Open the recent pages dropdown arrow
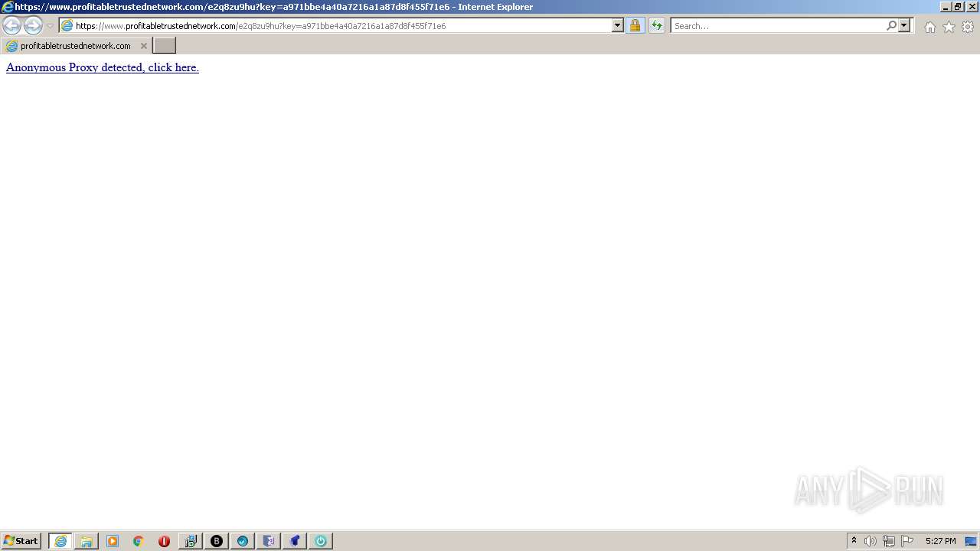Screen dimensions: 980x551 pyautogui.click(x=50, y=26)
